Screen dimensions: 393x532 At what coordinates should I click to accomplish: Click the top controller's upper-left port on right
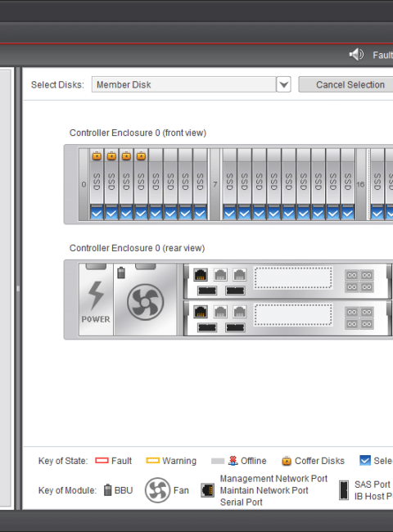click(x=352, y=275)
